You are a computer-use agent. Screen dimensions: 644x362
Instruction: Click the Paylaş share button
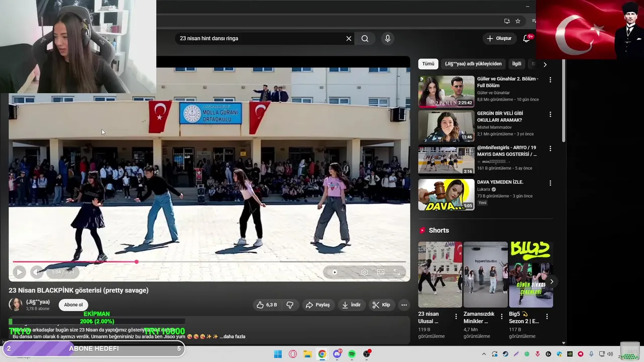pos(317,305)
